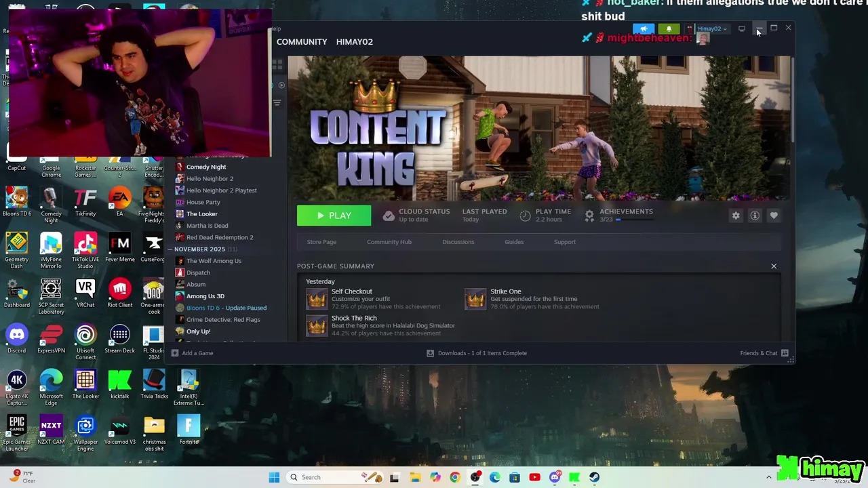The image size is (868, 488).
Task: Open the HIMAY02 profile tab
Action: click(x=355, y=42)
